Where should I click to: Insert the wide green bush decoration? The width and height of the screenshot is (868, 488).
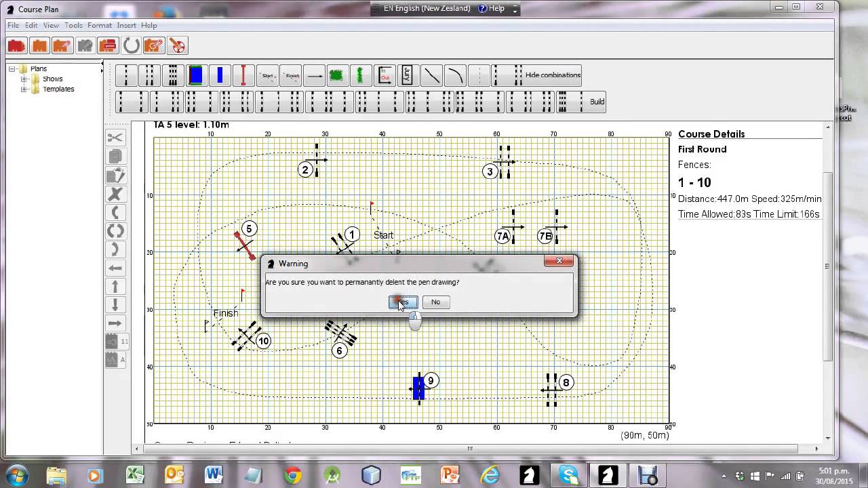[x=336, y=75]
